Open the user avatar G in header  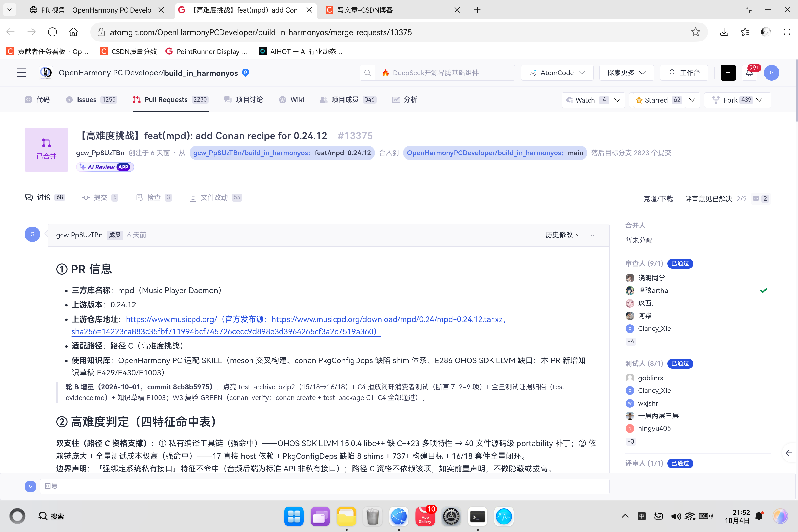click(x=772, y=73)
